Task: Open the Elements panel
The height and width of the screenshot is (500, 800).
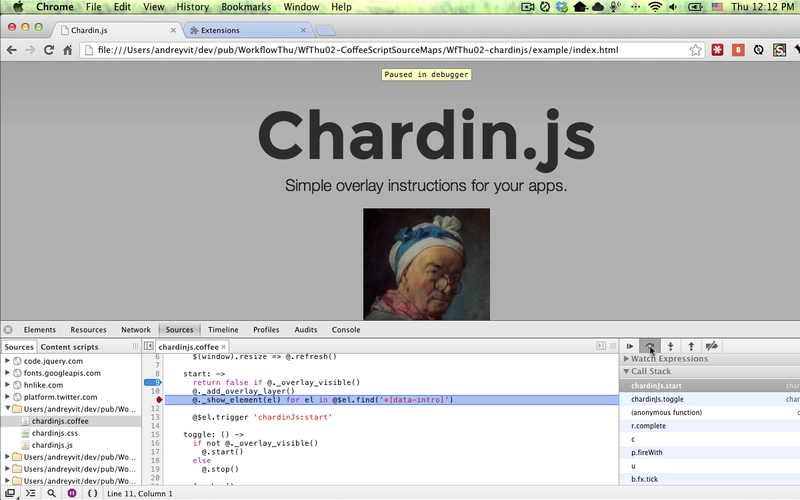Action: coord(39,330)
